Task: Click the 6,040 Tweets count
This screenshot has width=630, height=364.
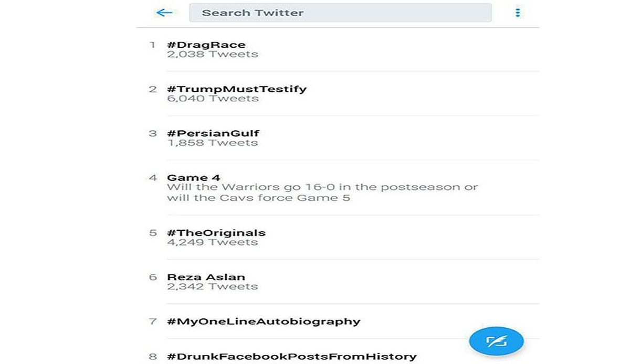Action: (x=213, y=98)
